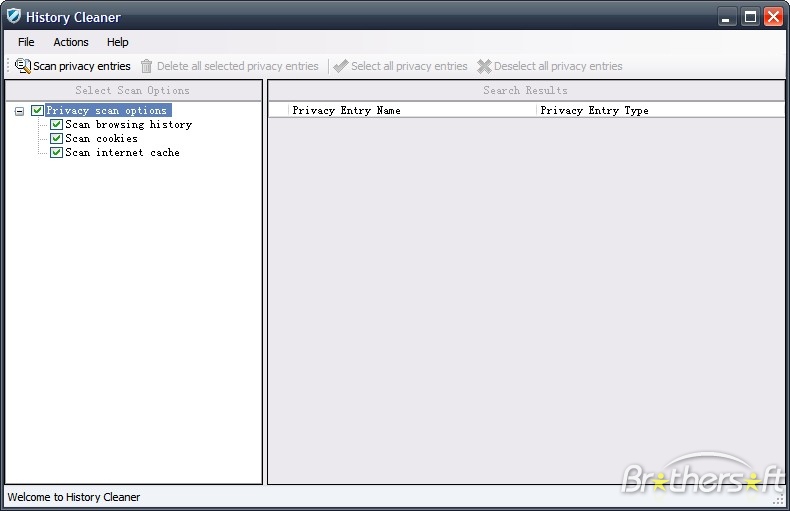Click the checkmark Select all icon
This screenshot has height=511, width=790.
click(x=341, y=66)
